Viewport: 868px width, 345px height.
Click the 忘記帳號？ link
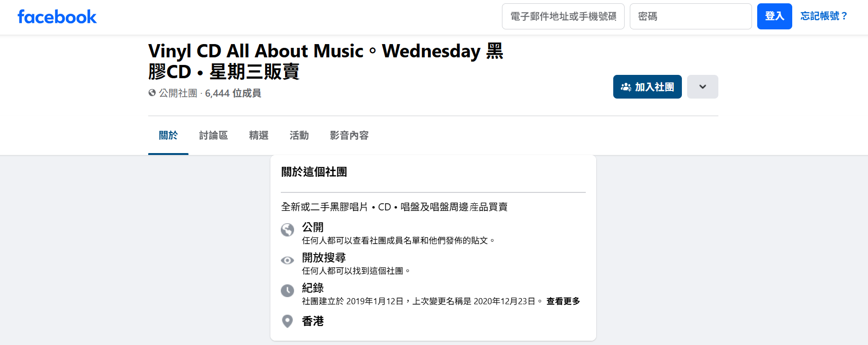(823, 16)
